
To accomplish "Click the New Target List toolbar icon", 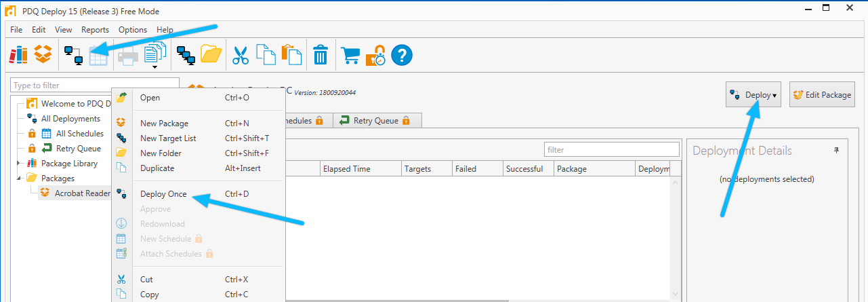I will coord(186,55).
